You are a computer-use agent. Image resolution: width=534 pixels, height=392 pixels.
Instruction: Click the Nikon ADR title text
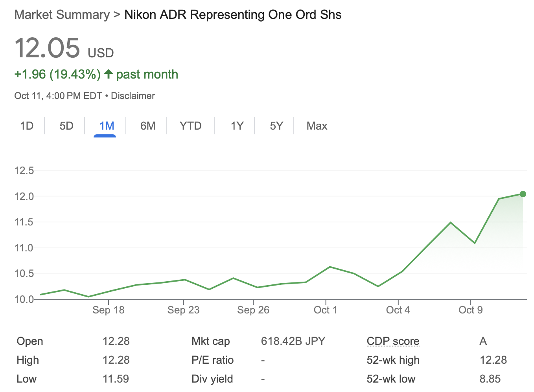coord(232,15)
